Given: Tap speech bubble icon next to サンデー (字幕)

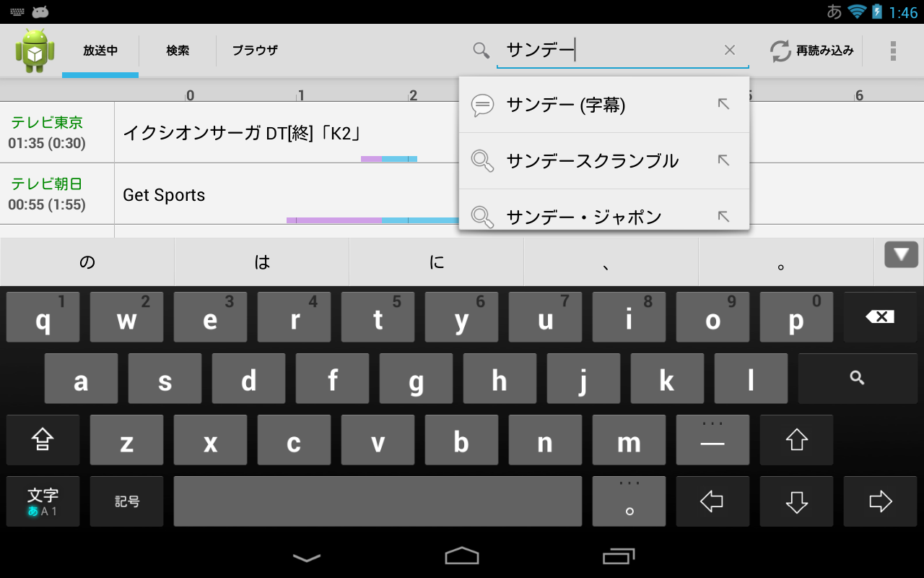Looking at the screenshot, I should (482, 105).
